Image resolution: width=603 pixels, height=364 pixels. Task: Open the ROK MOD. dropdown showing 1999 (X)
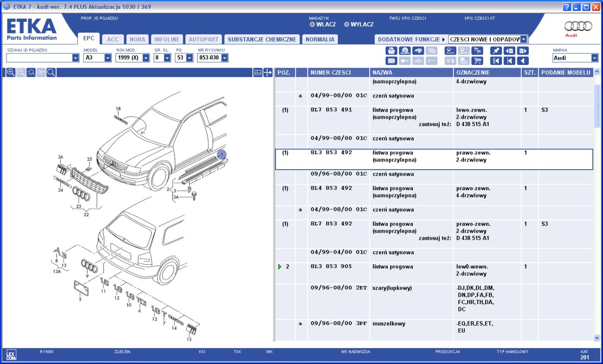point(146,58)
